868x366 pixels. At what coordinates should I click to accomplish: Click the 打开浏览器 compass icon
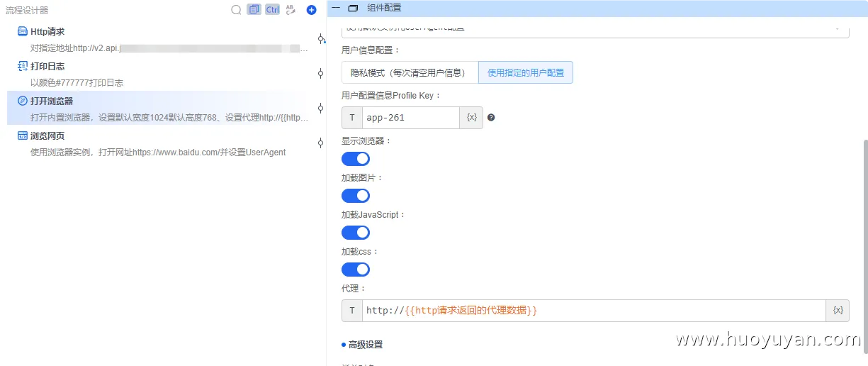pyautogui.click(x=23, y=101)
